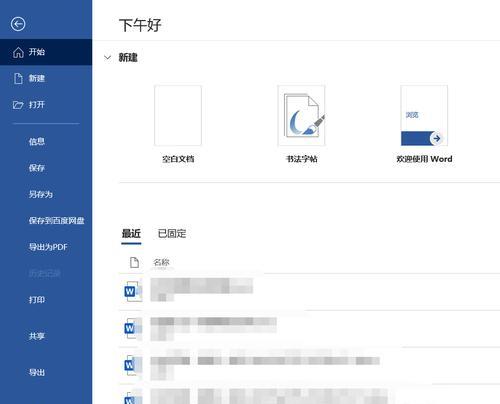Click the second recent file's Word icon
The image size is (500, 404).
click(133, 328)
